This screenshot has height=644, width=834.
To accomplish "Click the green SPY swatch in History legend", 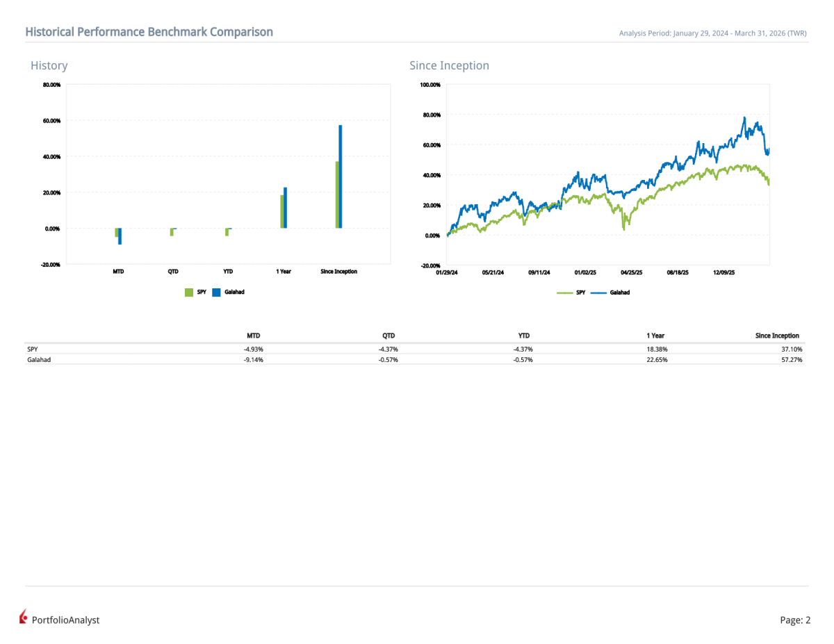I will click(x=188, y=292).
